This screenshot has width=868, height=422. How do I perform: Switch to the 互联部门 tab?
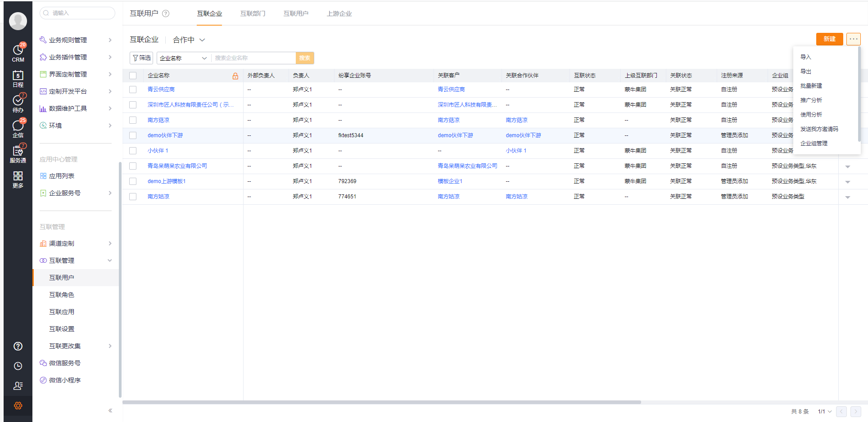click(253, 13)
